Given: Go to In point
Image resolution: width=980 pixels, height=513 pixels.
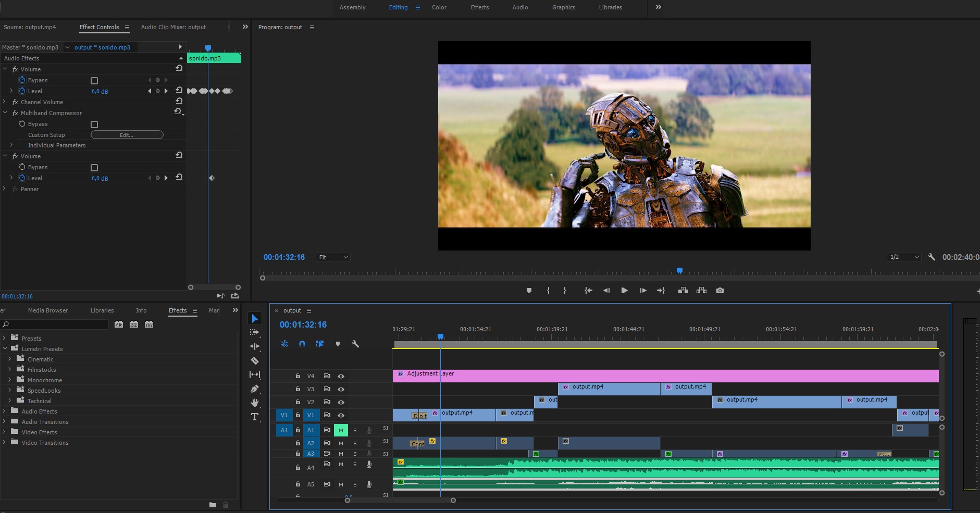Looking at the screenshot, I should tap(588, 291).
